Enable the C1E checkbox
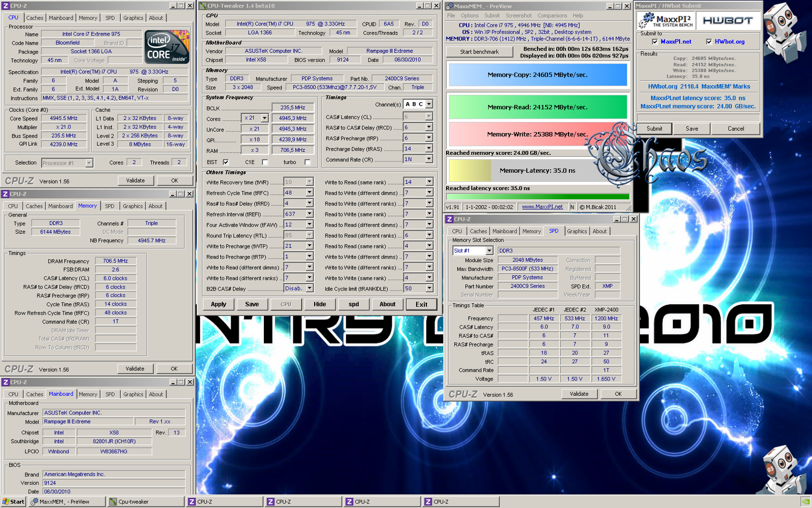 click(x=265, y=162)
